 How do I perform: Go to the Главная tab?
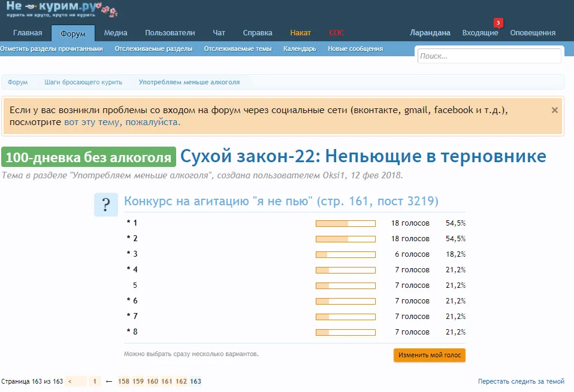tap(28, 33)
